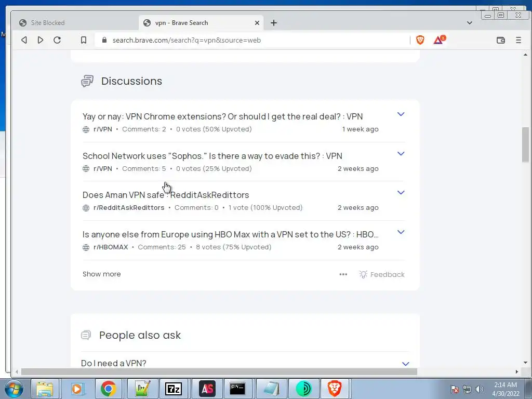Viewport: 532px width, 399px height.
Task: Click the Feedback lightbulb button
Action: pos(382,274)
